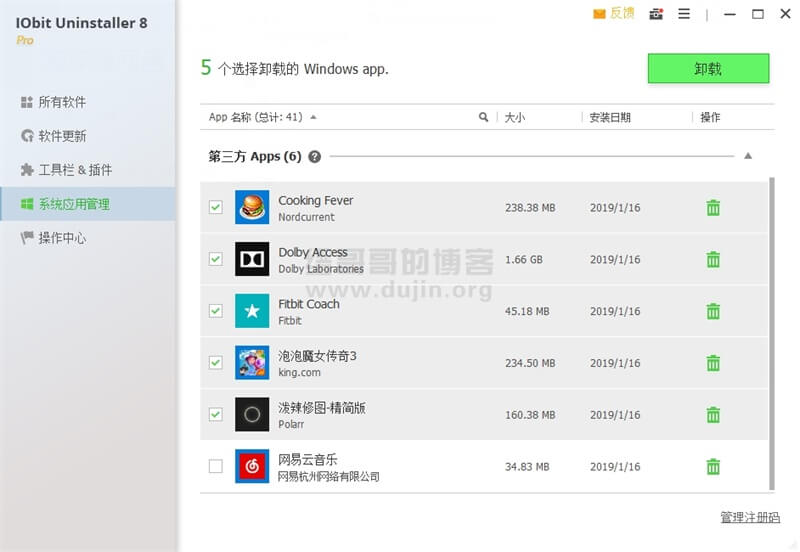The image size is (800, 552).
Task: Open the hamburger menu in title bar
Action: click(684, 14)
